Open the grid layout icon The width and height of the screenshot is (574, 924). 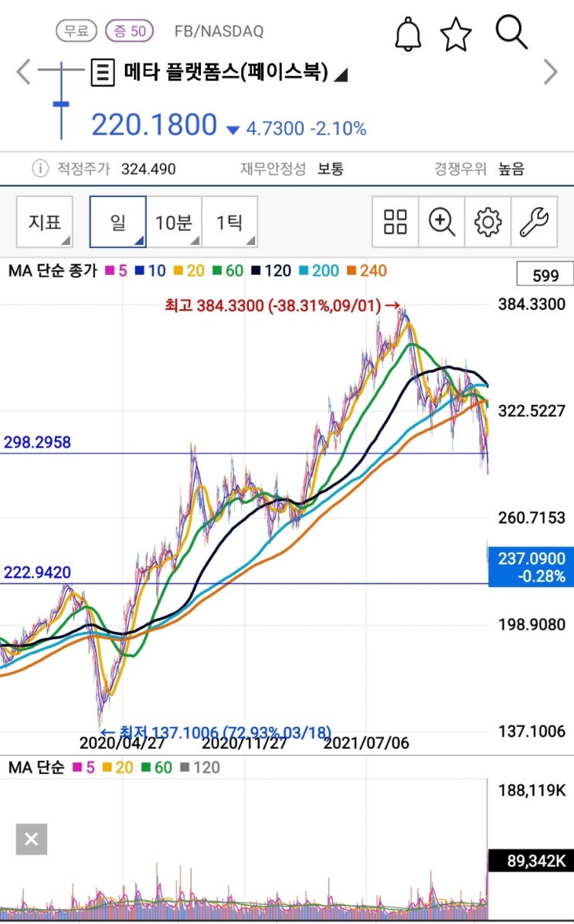(396, 222)
